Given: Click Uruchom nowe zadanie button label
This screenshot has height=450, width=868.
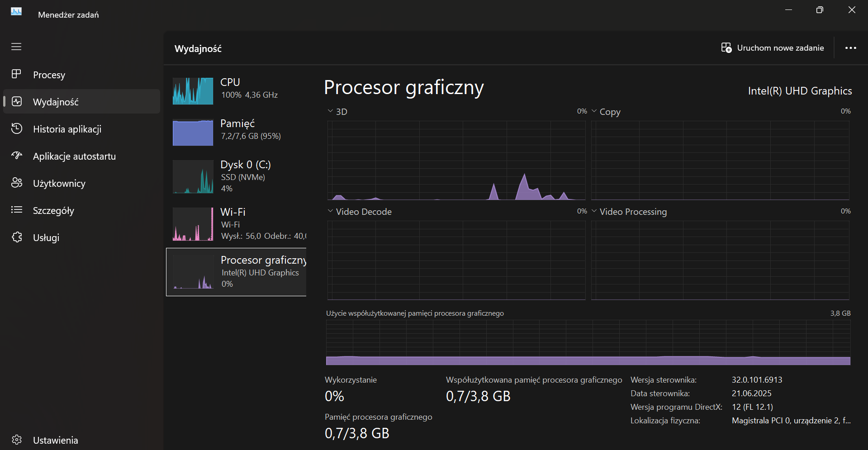Looking at the screenshot, I should click(780, 48).
